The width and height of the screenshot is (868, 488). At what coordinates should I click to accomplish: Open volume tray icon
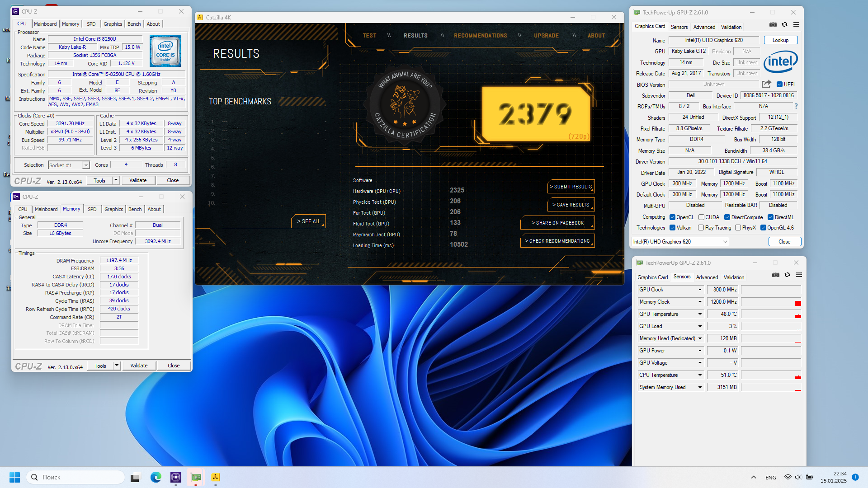pyautogui.click(x=797, y=477)
